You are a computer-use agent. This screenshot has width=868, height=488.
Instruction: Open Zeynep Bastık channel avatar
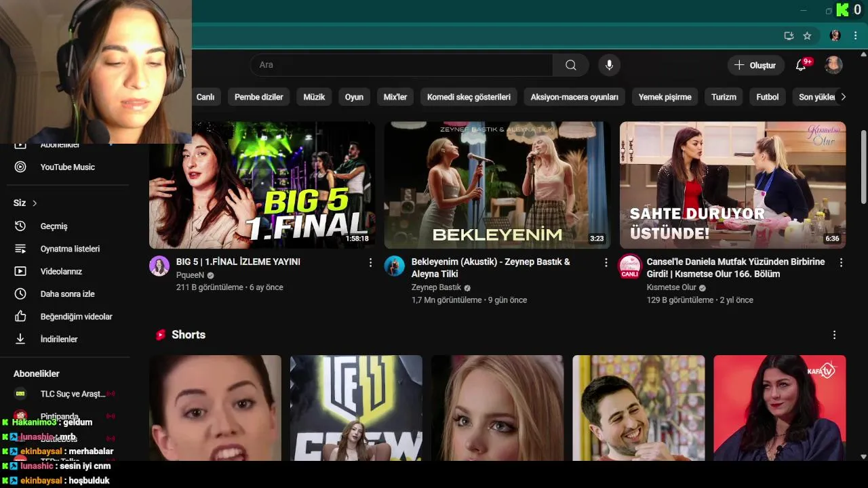click(395, 266)
